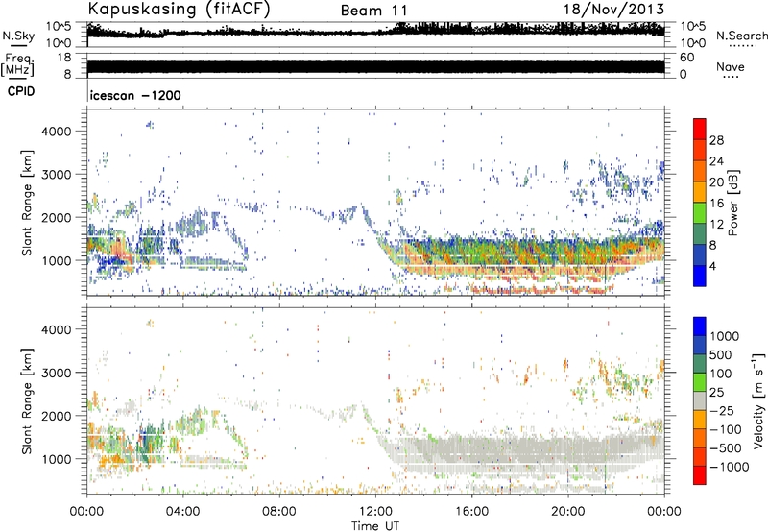Click the "Velocity [m s-1]" colorbar title
Viewport: 768px width, 532px height.
(x=758, y=400)
